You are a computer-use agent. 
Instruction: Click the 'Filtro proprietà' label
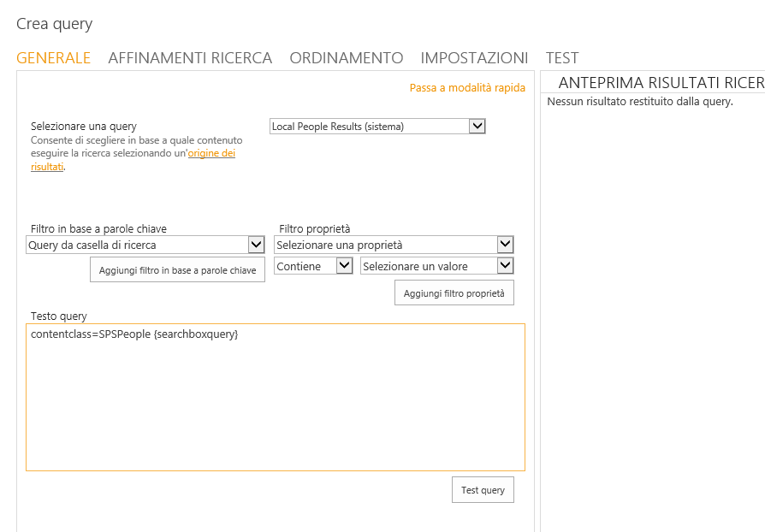[315, 228]
